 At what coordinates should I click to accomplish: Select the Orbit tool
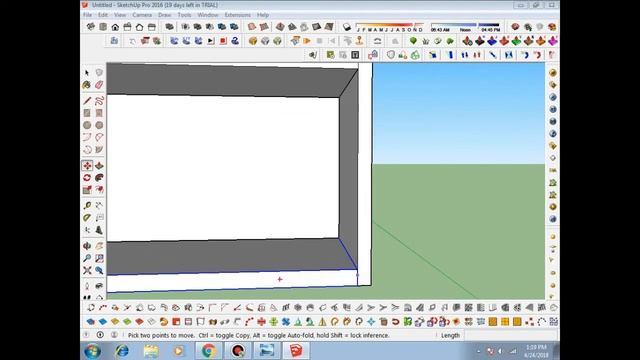click(87, 246)
